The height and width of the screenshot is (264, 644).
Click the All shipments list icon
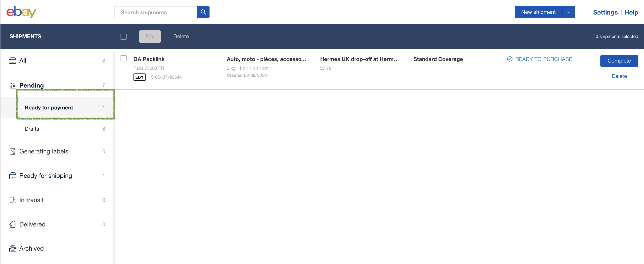coord(13,61)
